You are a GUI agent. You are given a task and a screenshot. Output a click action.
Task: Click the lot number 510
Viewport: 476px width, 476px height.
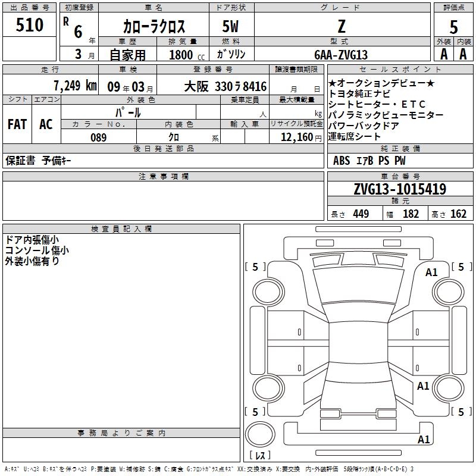(x=30, y=25)
